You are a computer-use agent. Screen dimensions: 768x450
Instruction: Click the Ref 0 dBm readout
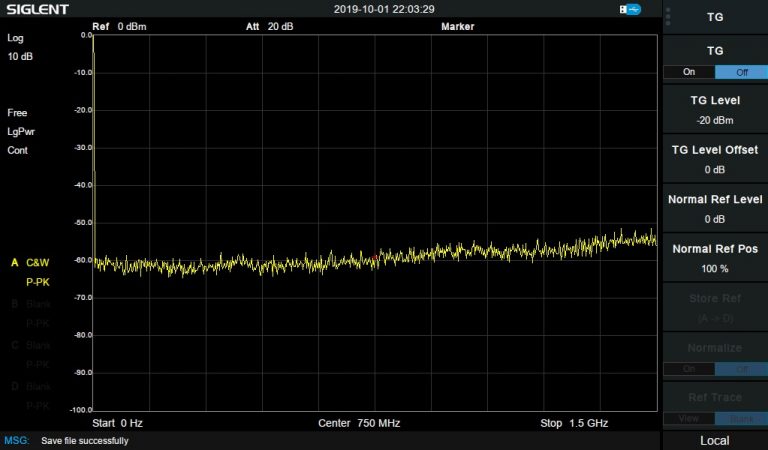pos(119,26)
